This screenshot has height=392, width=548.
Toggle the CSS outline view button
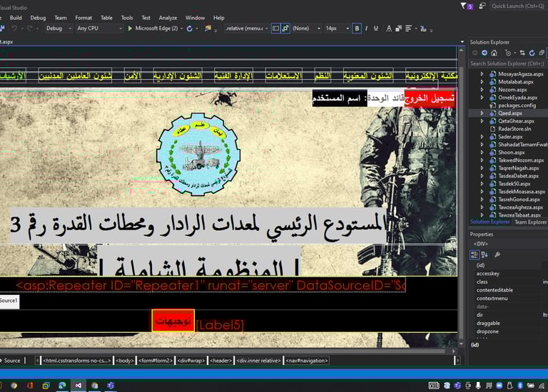click(275, 29)
